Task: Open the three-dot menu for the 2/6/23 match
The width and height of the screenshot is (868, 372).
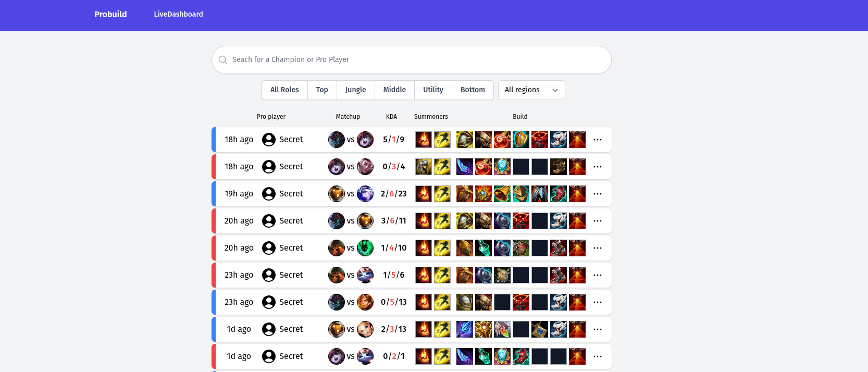Action: (x=598, y=194)
